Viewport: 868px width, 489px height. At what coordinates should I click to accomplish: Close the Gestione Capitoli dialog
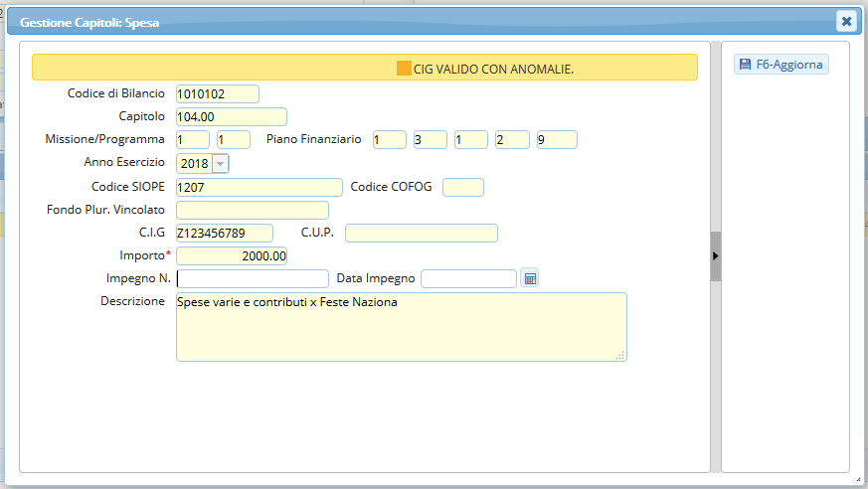(x=845, y=21)
